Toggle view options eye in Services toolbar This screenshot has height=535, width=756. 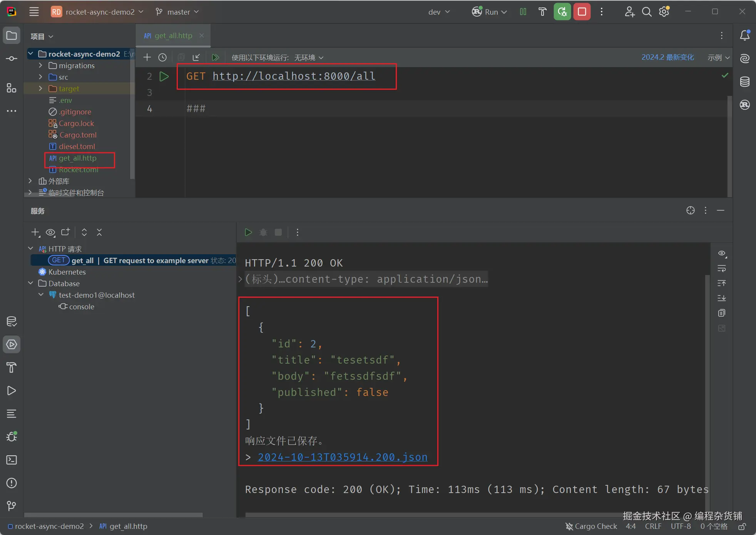point(50,232)
